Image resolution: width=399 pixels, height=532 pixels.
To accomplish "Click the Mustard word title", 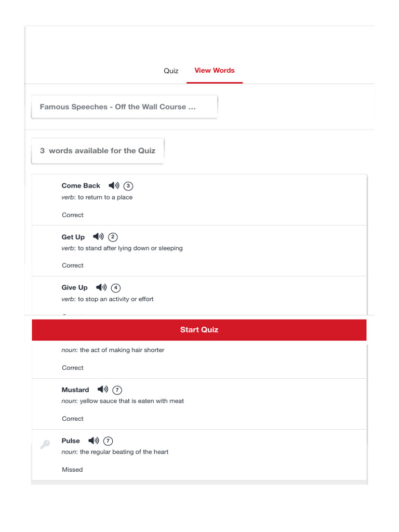I will (x=75, y=390).
